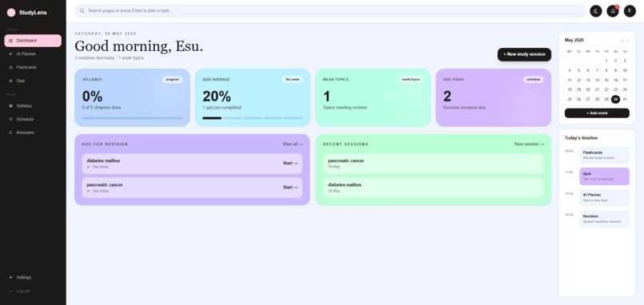Select Syllabus in the sidebar
644x305 pixels.
(x=33, y=106)
